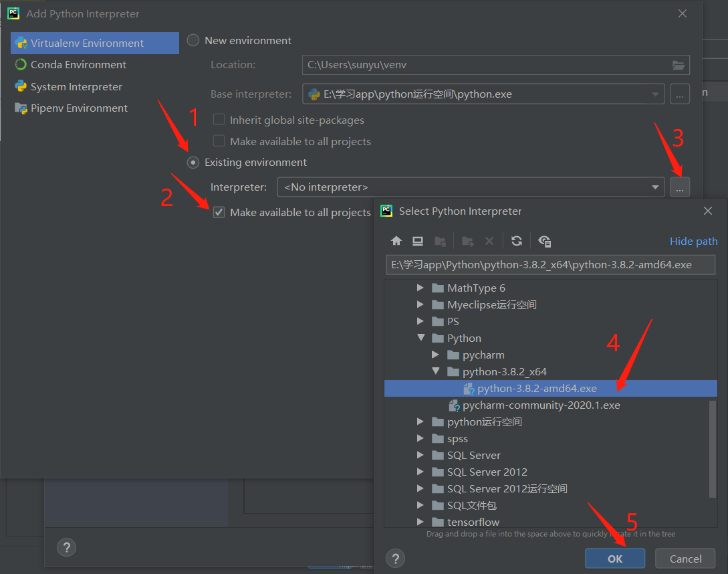
Task: Jump to desktop directory icon in file chooser
Action: click(x=417, y=241)
